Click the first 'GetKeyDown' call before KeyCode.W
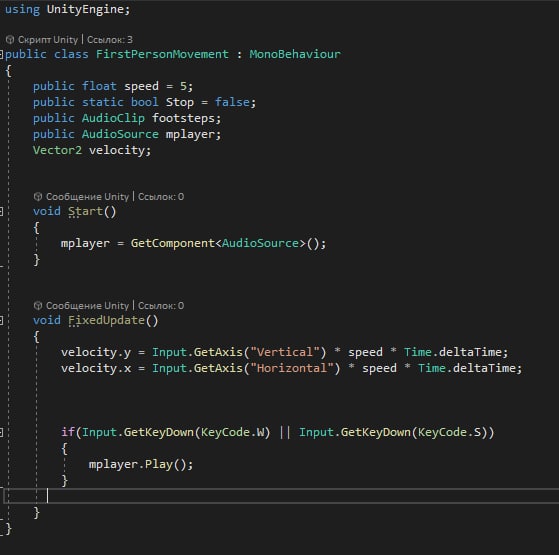 [x=159, y=432]
